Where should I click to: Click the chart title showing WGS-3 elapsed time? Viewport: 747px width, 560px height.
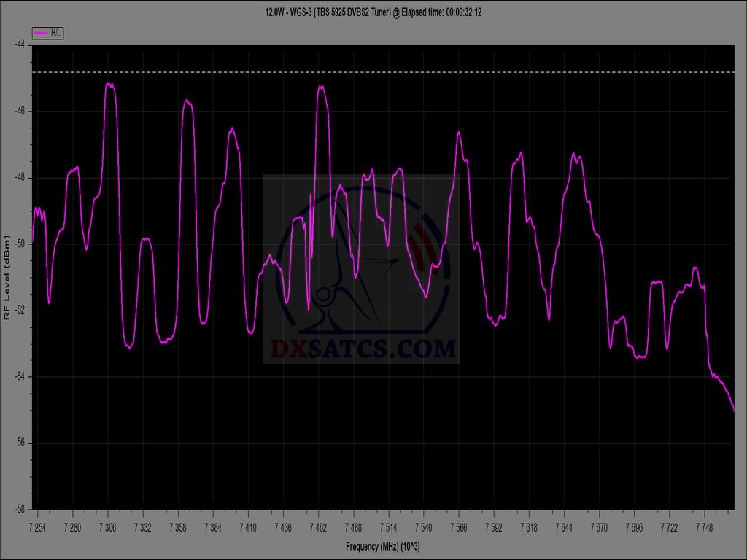373,12
